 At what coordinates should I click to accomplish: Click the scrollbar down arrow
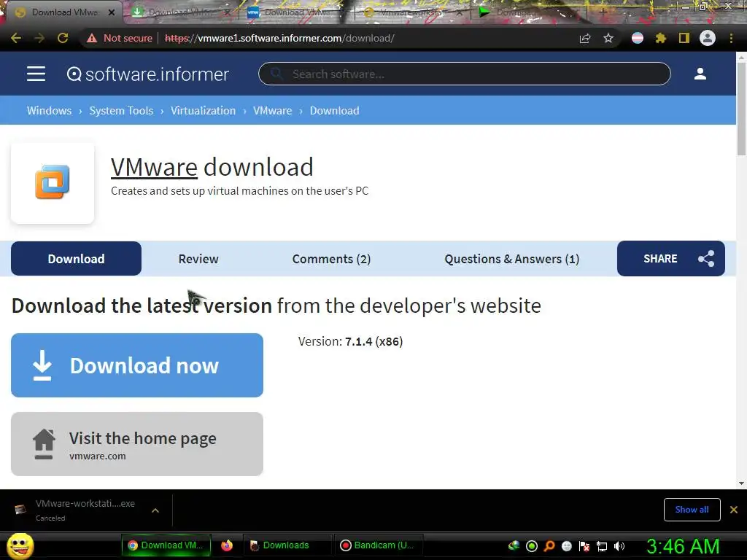click(x=741, y=483)
